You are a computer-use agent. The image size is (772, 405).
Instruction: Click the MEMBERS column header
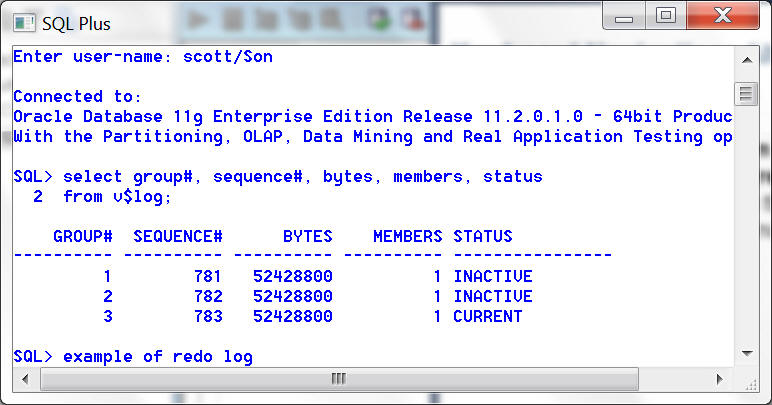tap(408, 237)
